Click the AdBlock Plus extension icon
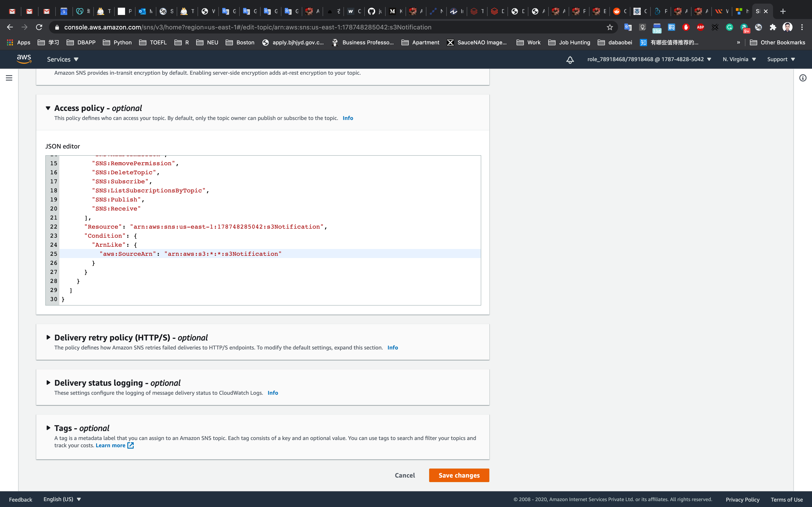Screen dimensions: 812x507 (700, 27)
